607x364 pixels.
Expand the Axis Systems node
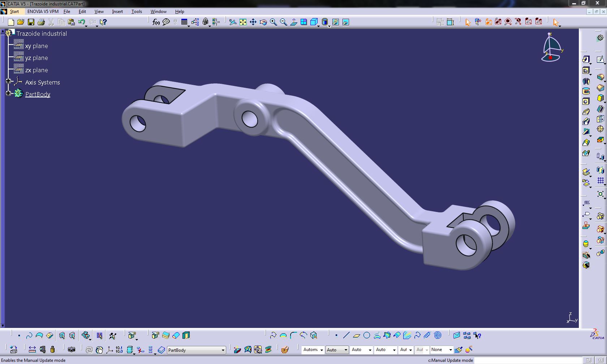pyautogui.click(x=8, y=81)
